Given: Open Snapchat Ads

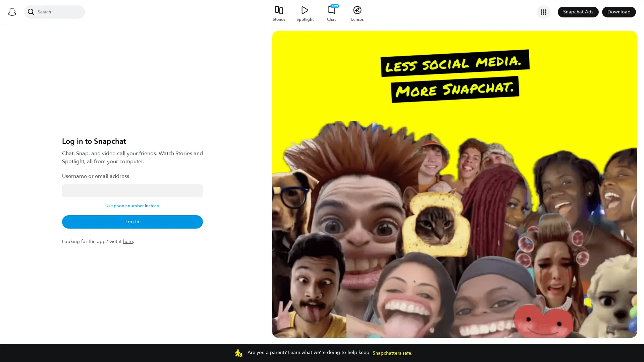Looking at the screenshot, I should click(578, 12).
